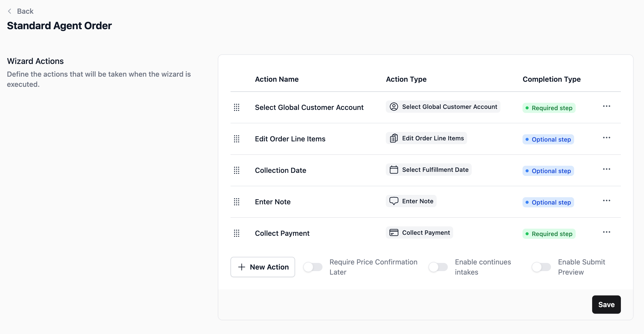Click drag handle icon for Enter Note row
This screenshot has width=644, height=334.
click(x=237, y=202)
